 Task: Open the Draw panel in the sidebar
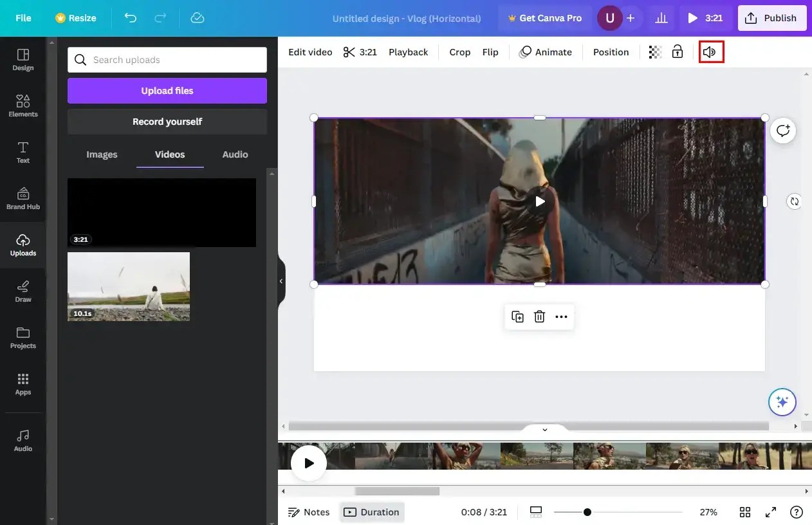point(23,291)
